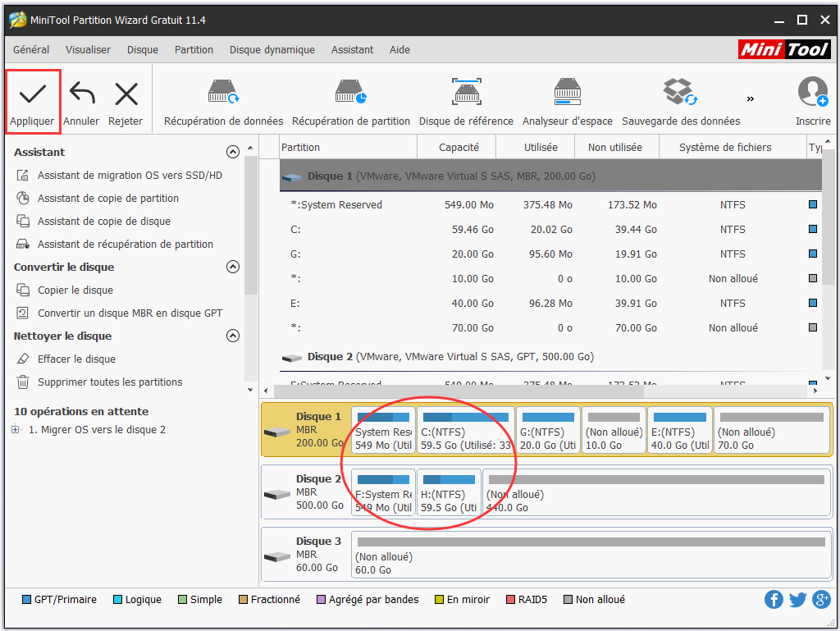
Task: Select Disque 2 drive icon in disk map
Action: (x=277, y=495)
